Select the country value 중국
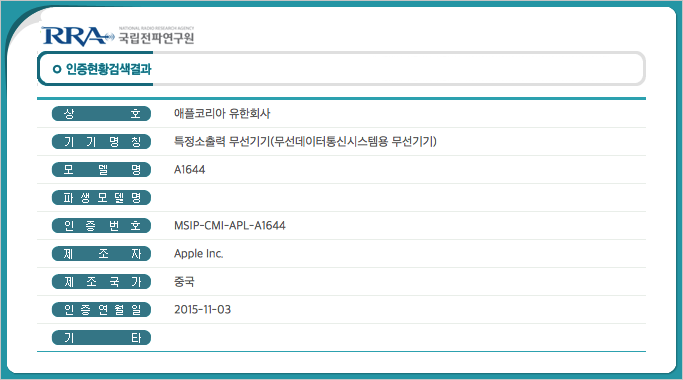Screen dimensions: 683x380 pyautogui.click(x=184, y=282)
